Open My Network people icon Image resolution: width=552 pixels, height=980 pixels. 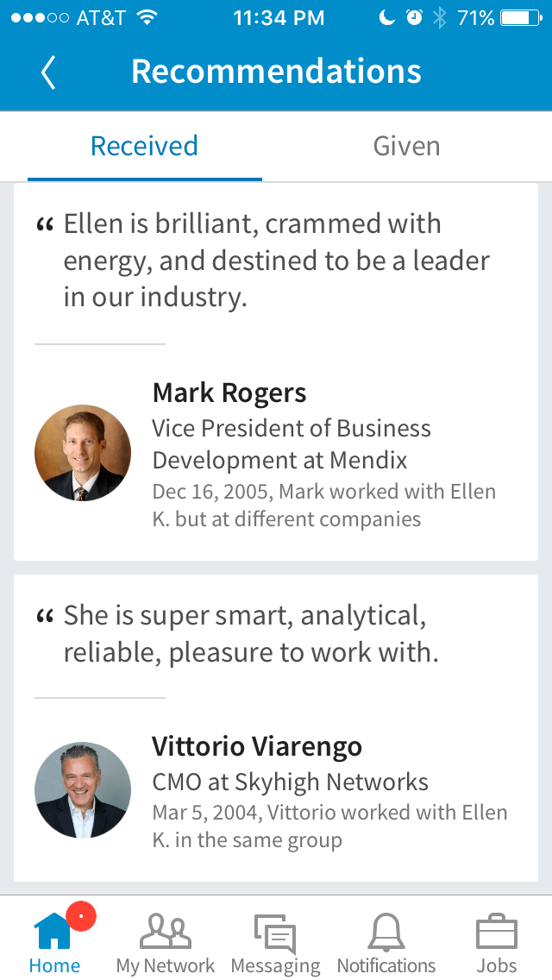(166, 932)
